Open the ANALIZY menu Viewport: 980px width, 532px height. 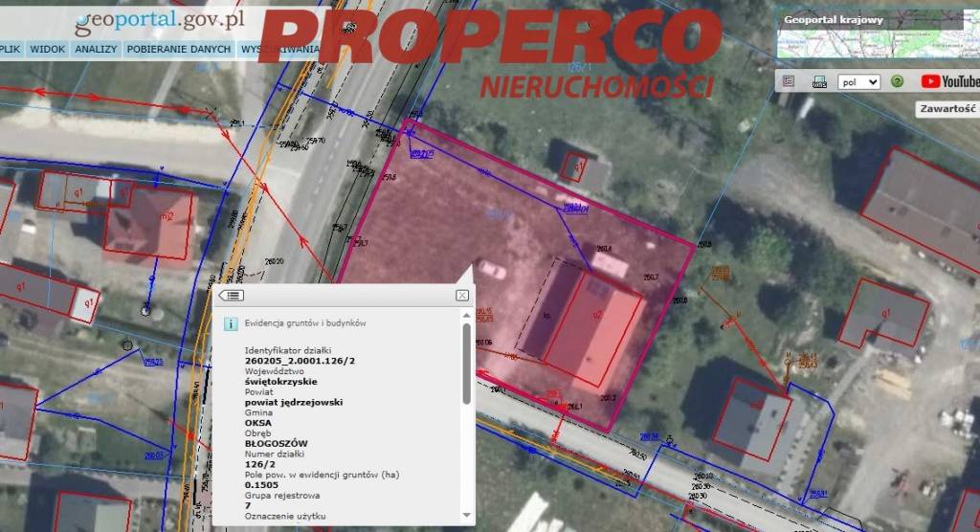pos(96,49)
